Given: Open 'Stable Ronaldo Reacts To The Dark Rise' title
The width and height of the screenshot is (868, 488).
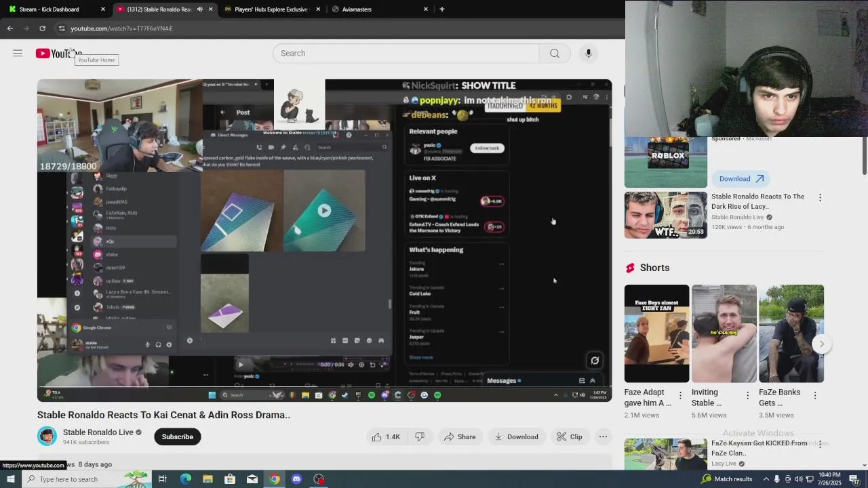Looking at the screenshot, I should pyautogui.click(x=757, y=201).
